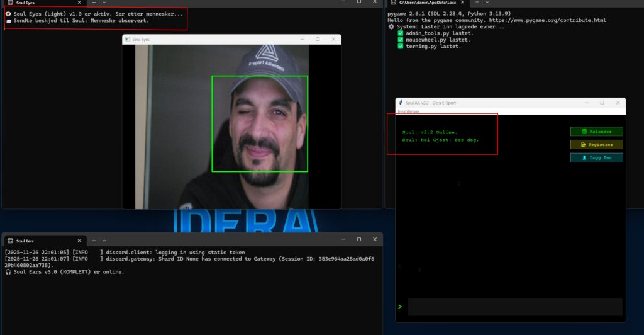Click the Logg Inn button
Image resolution: width=644 pixels, height=335 pixels.
[x=596, y=158]
